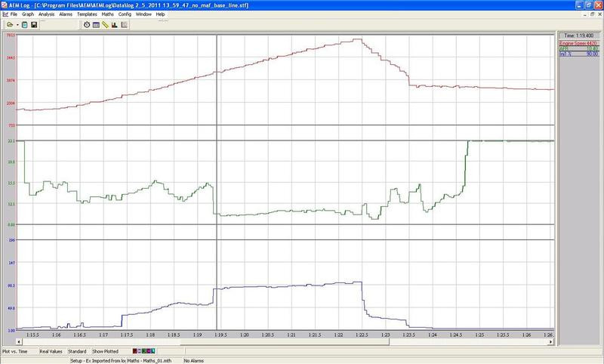The image size is (604, 364).
Task: Open the histogram chart toolbar icon
Action: (x=115, y=25)
